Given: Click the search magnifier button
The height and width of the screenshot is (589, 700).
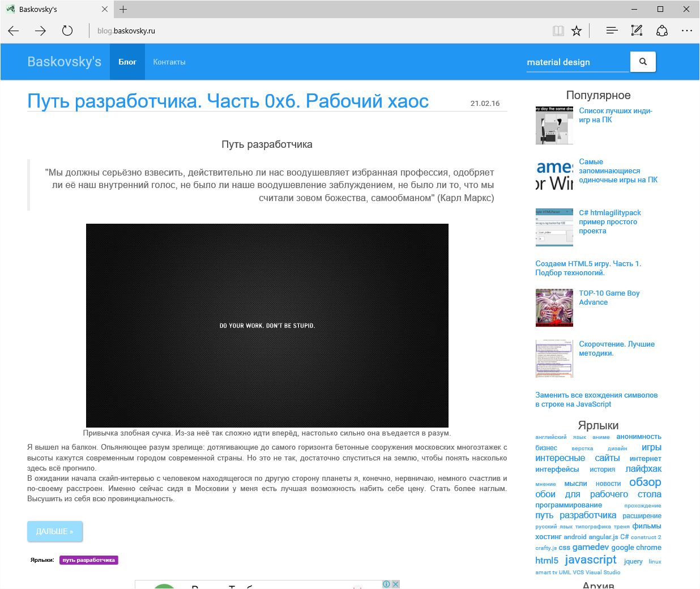Looking at the screenshot, I should tap(643, 62).
